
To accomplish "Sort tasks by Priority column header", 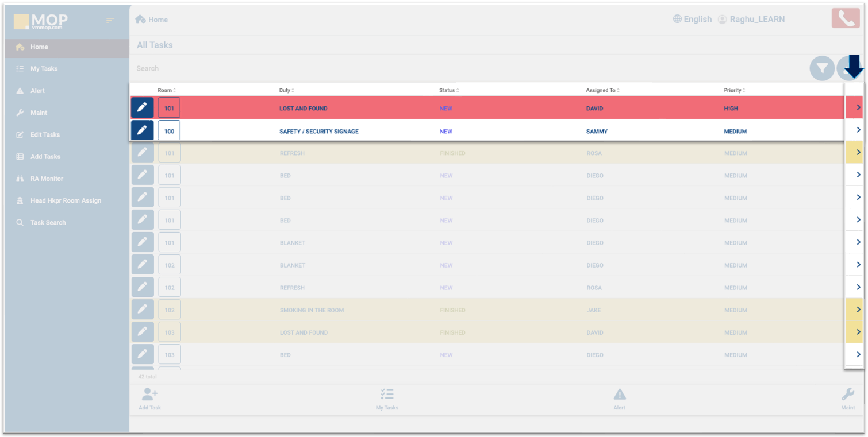I will pos(733,90).
